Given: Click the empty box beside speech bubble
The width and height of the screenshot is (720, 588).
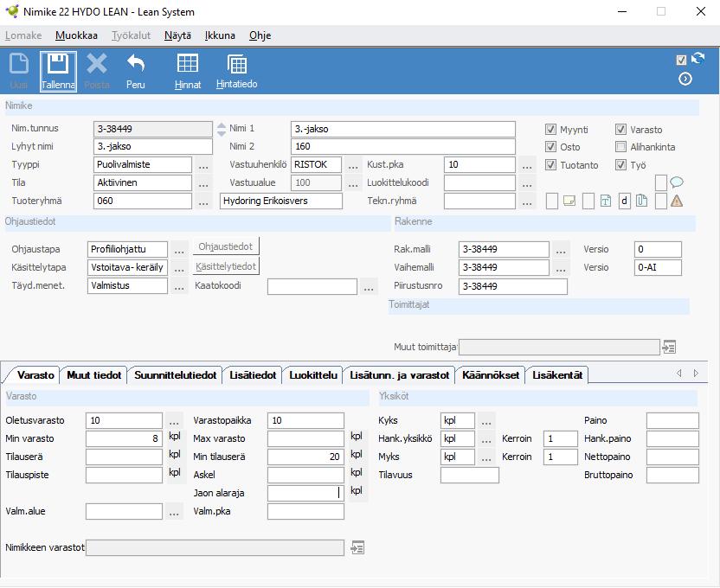Looking at the screenshot, I should click(661, 182).
